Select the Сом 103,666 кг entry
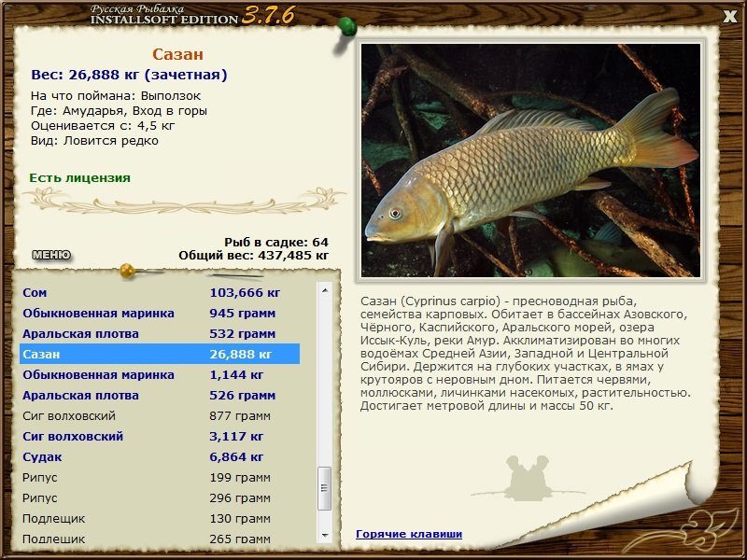747x560 pixels. 160,292
